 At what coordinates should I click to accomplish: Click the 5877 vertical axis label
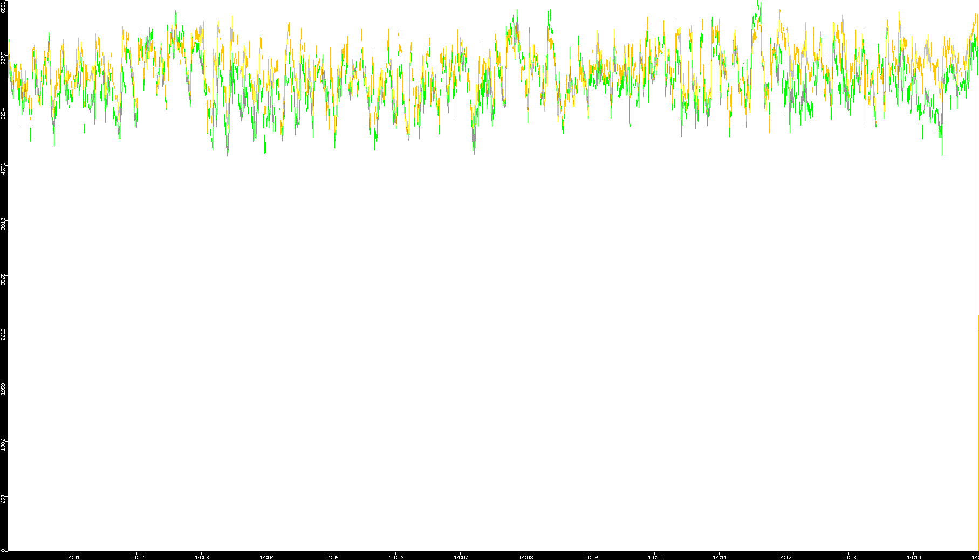(4, 58)
